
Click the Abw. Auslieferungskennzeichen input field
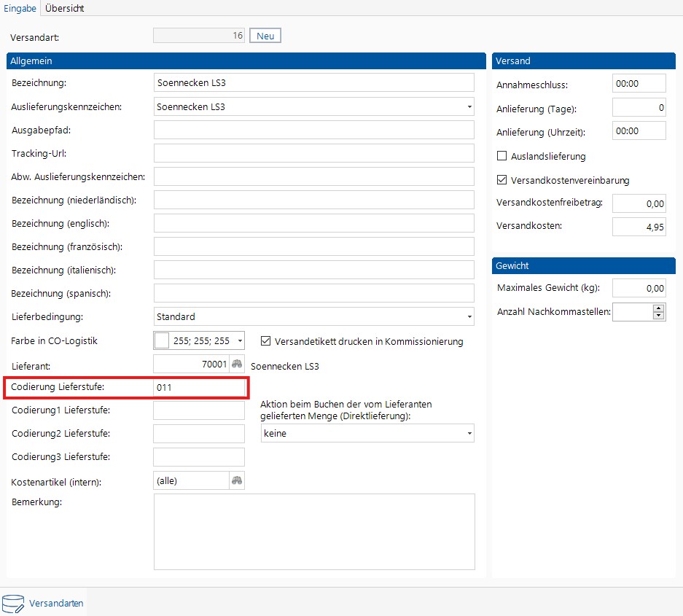coord(313,176)
